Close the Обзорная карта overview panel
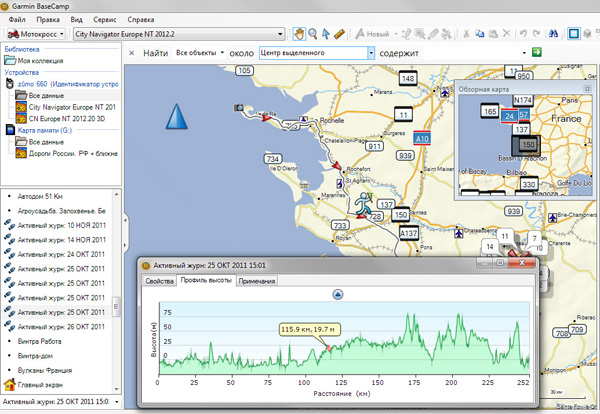The width and height of the screenshot is (600, 414). (x=587, y=89)
